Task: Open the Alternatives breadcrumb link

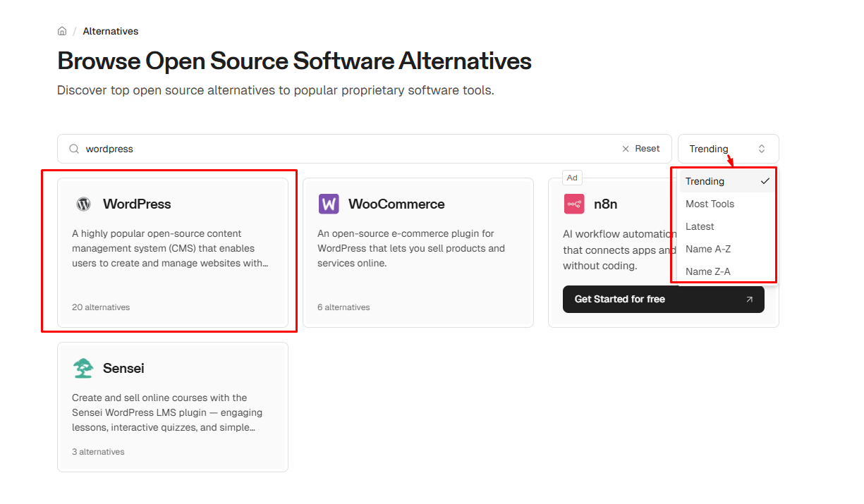Action: click(x=110, y=31)
